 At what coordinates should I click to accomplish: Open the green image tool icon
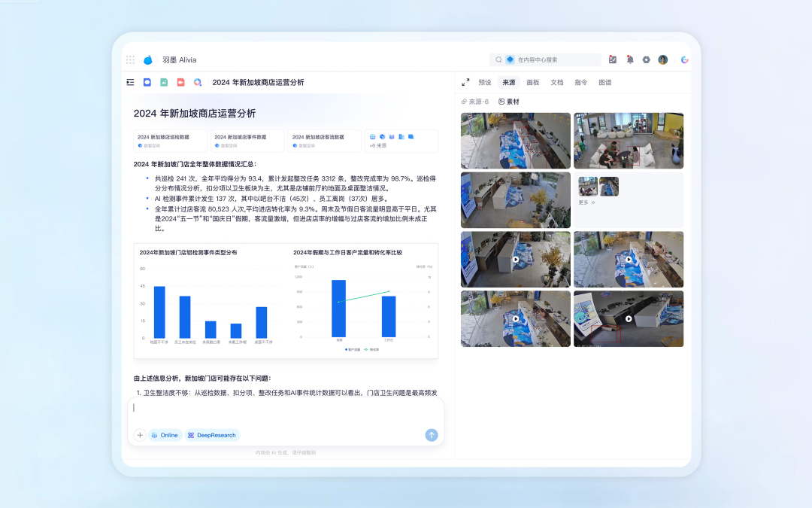(164, 83)
